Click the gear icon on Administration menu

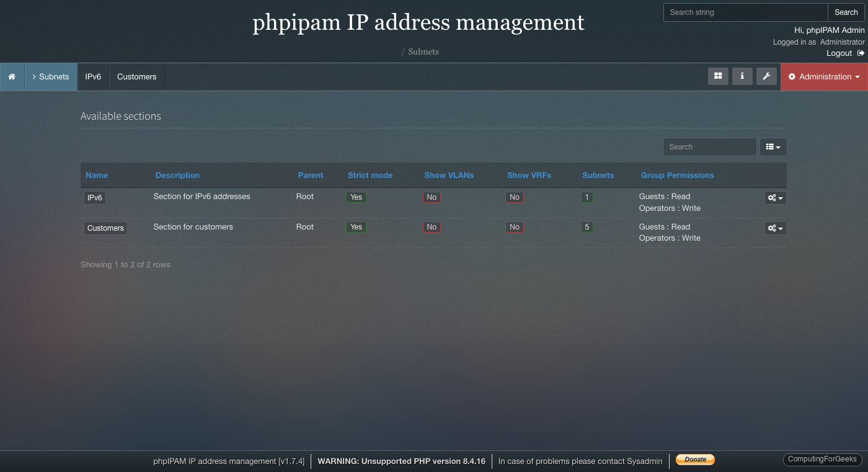point(792,76)
